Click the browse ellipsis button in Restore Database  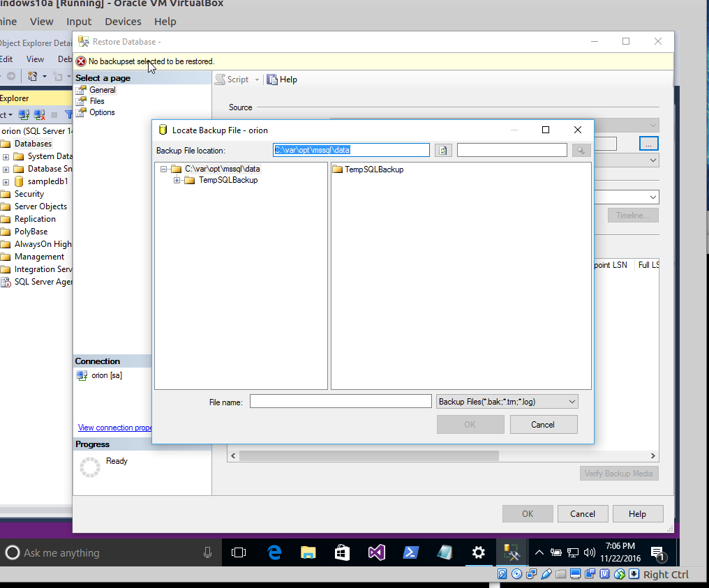pyautogui.click(x=648, y=144)
